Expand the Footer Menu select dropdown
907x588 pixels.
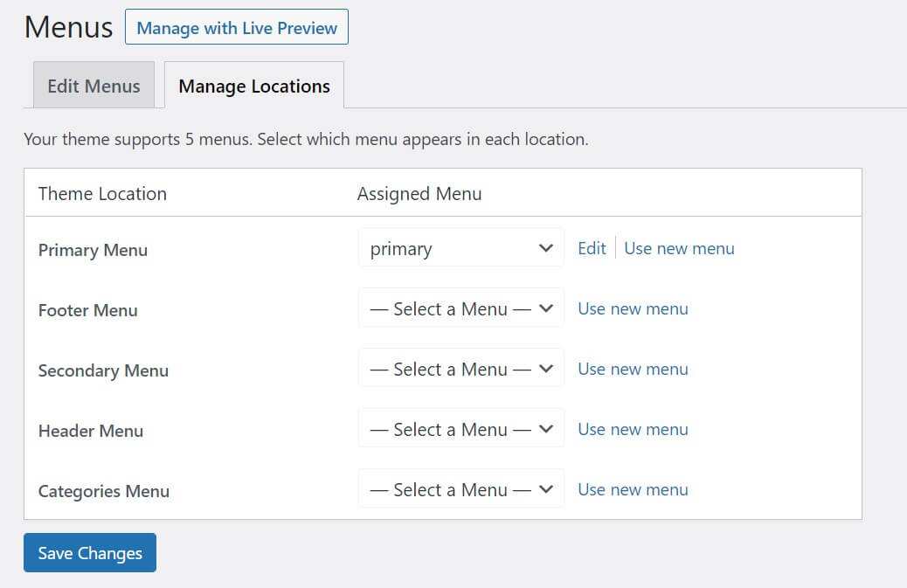(460, 308)
